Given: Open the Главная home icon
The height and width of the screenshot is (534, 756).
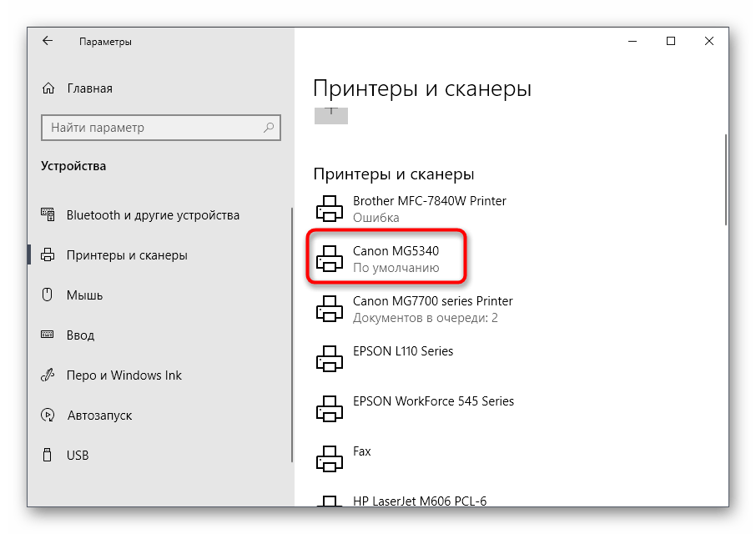Looking at the screenshot, I should click(48, 88).
